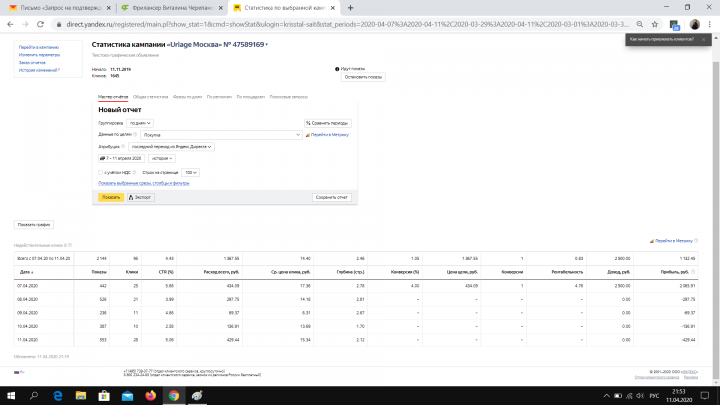Click 'Показать график' button
Image resolution: width=720 pixels, height=405 pixels.
click(34, 225)
